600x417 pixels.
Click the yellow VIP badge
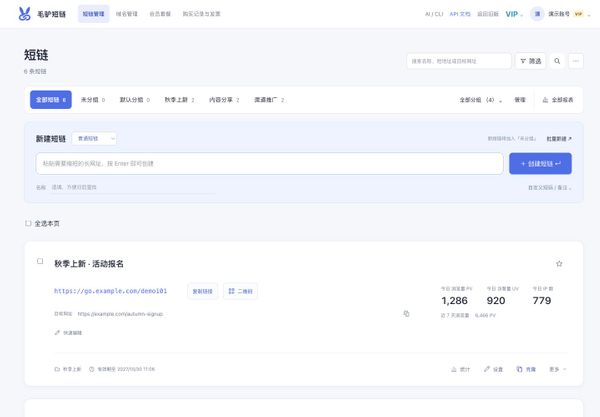tap(578, 14)
